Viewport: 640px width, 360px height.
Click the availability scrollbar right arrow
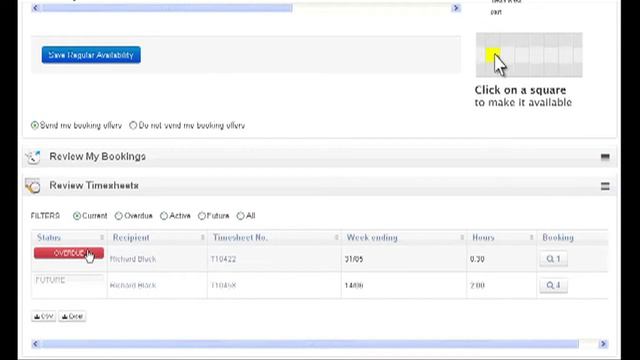pos(456,8)
